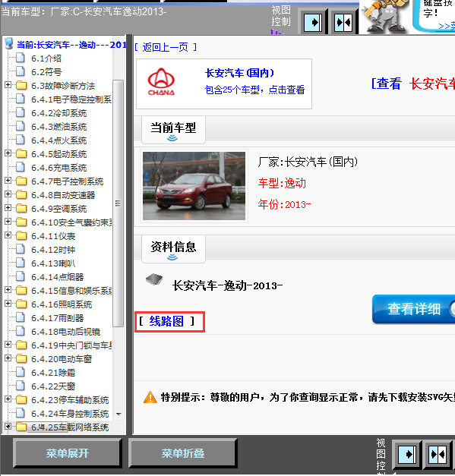
Task: Click 包含25个车型，点击查看 link
Action: 254,90
